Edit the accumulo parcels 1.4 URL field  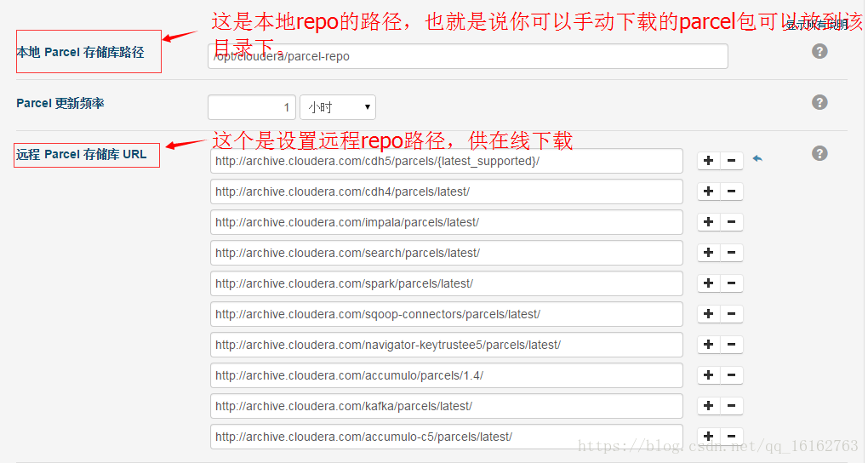(x=447, y=375)
